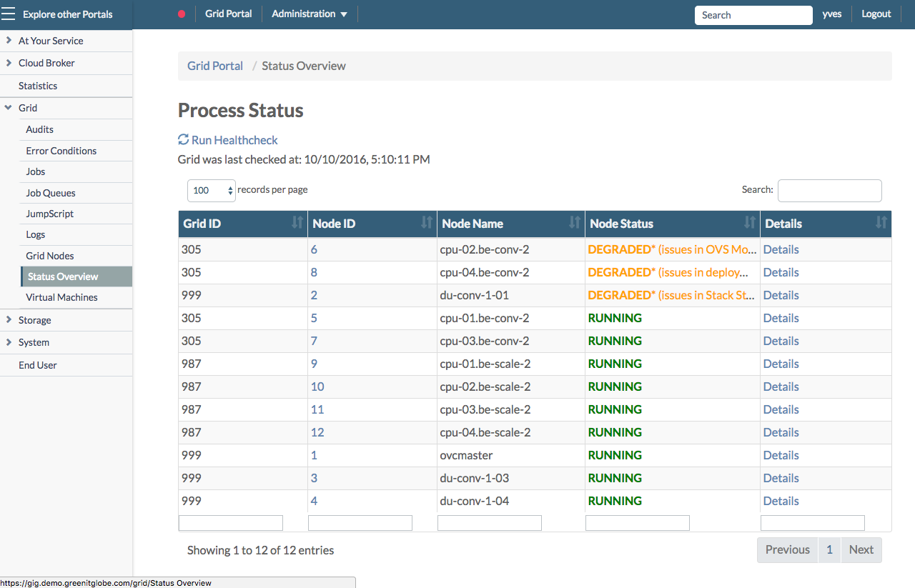Click the hamburger menu icon

pos(9,14)
